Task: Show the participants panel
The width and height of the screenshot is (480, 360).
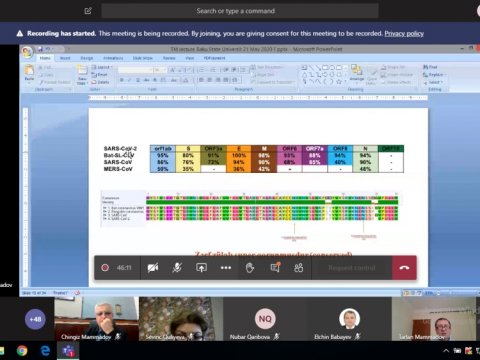Action: click(x=299, y=268)
